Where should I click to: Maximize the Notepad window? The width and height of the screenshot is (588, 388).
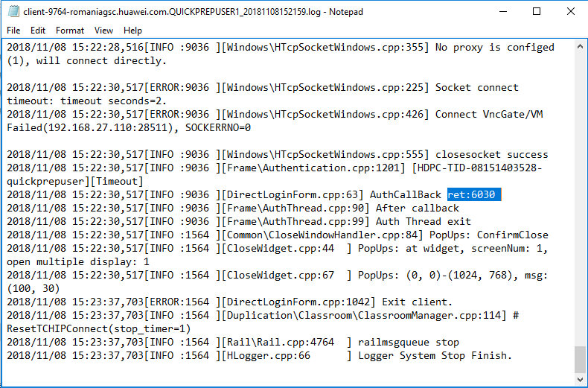(537, 12)
